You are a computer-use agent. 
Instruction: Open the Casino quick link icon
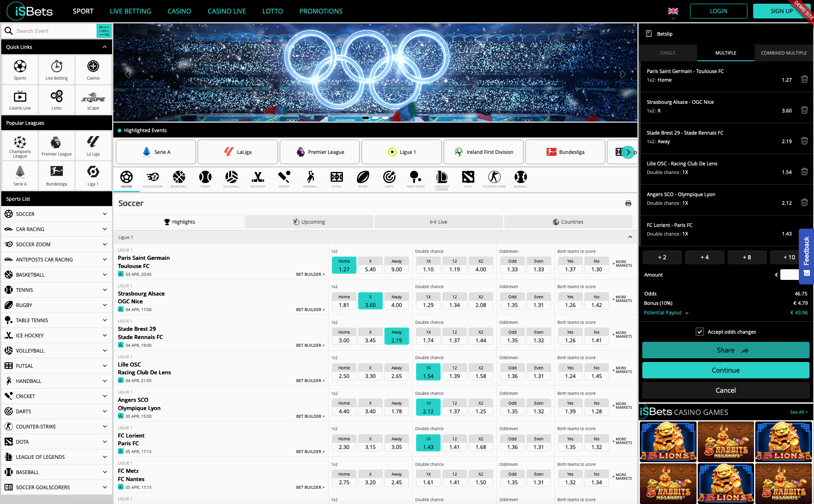click(x=93, y=69)
